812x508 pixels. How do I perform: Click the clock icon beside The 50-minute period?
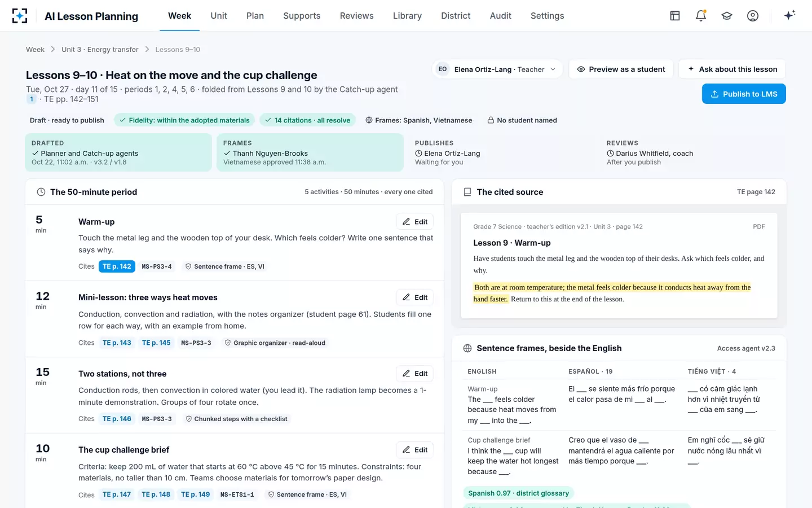[x=41, y=192]
